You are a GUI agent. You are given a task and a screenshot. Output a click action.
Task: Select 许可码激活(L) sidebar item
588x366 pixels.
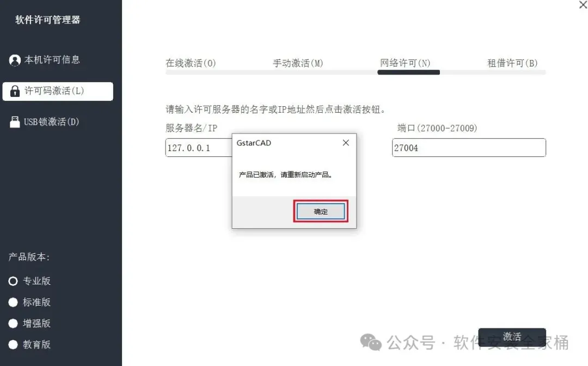click(x=57, y=91)
